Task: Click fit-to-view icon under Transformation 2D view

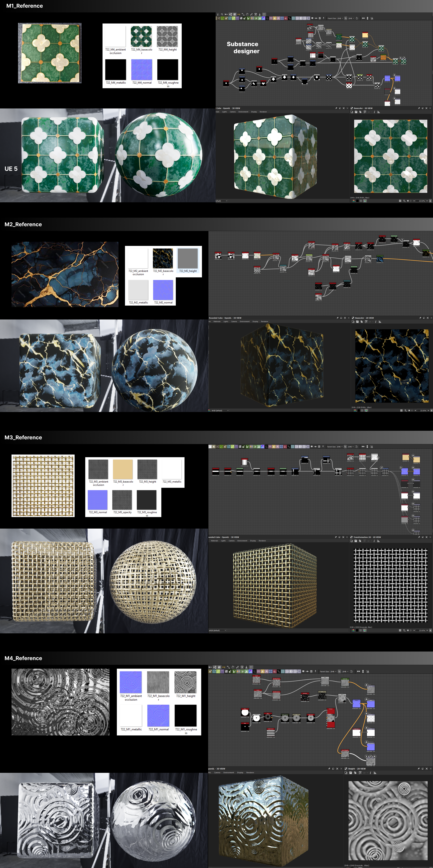Action: click(408, 630)
